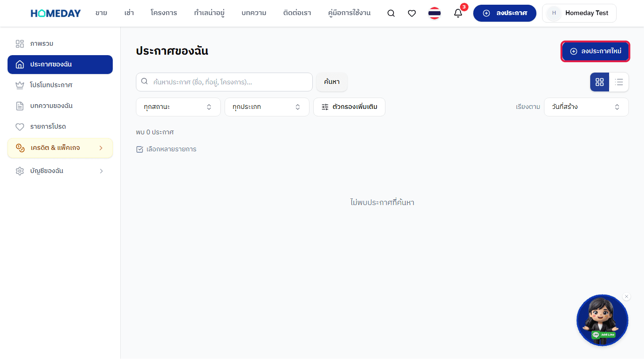Open Homeday Test account menu
This screenshot has height=362, width=644.
pos(579,13)
